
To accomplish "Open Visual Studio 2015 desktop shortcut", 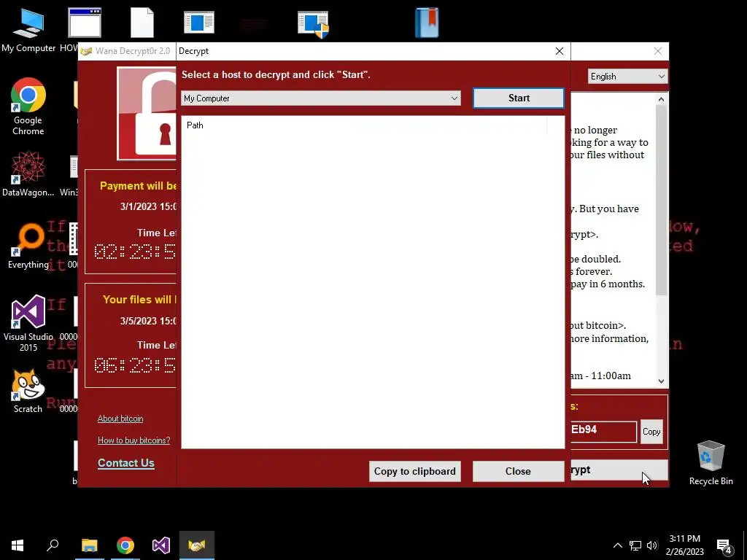I will click(x=28, y=323).
